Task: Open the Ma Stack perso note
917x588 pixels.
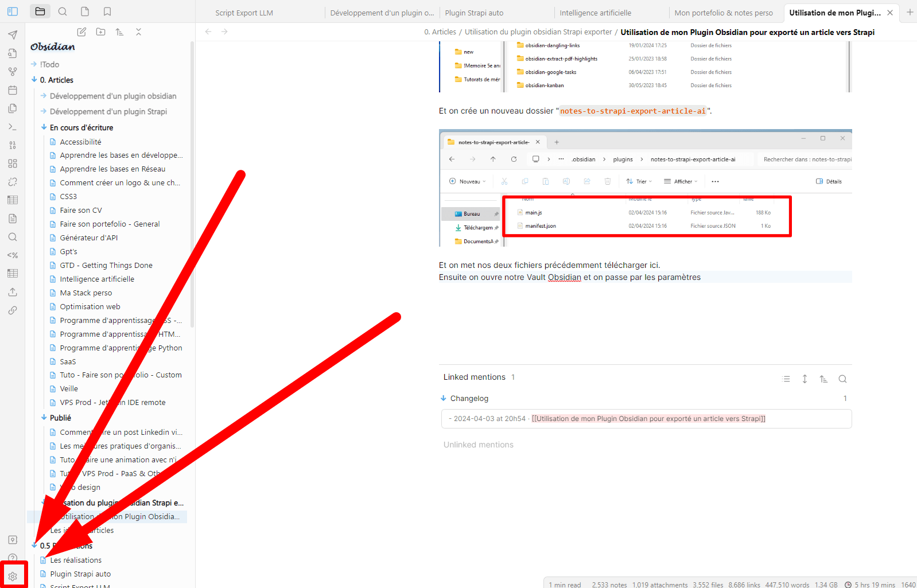Action: point(86,293)
